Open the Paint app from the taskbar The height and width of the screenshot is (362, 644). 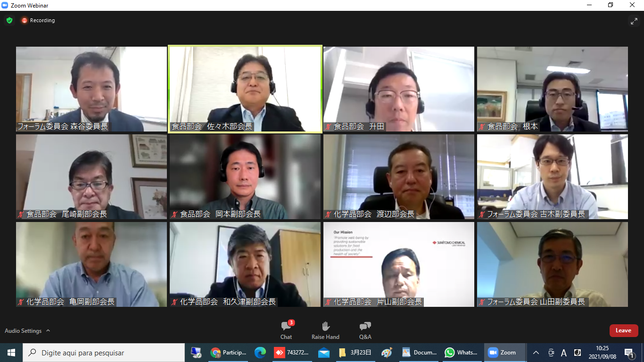(387, 353)
